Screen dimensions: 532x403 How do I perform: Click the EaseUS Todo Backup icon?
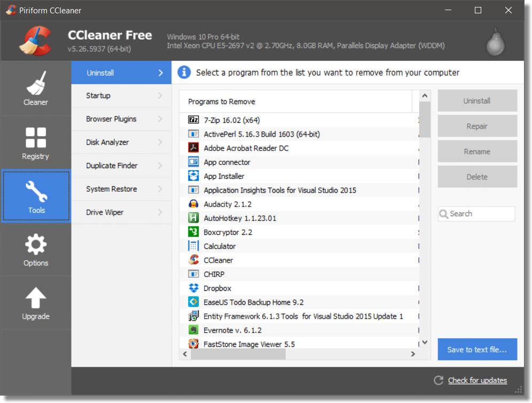point(193,302)
